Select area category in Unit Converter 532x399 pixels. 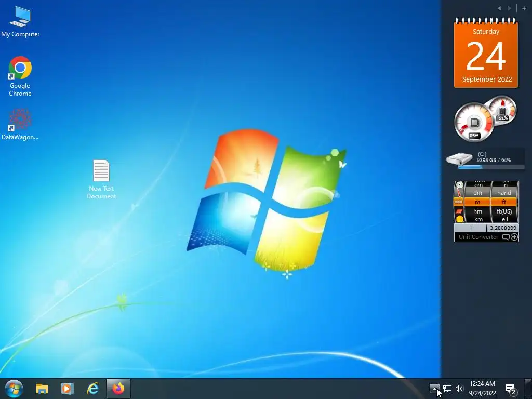point(459,211)
